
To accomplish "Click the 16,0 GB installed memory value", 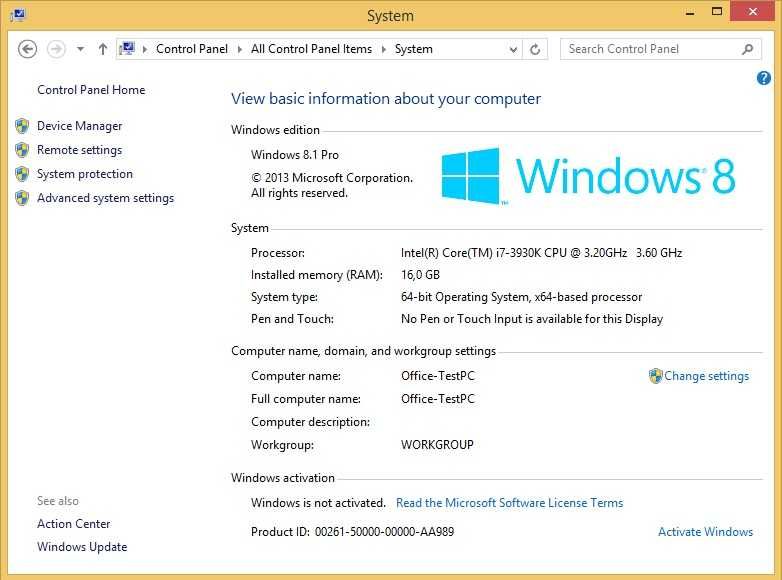I will point(420,275).
